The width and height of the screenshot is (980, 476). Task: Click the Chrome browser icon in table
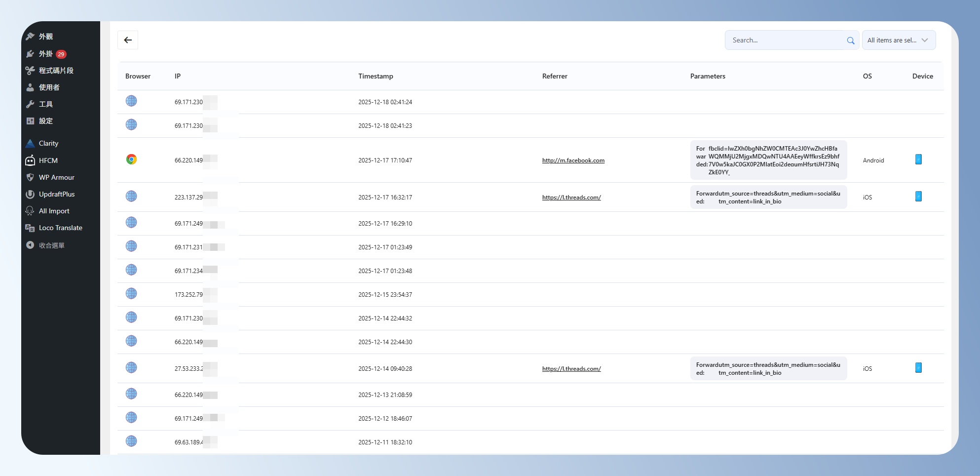coord(131,159)
